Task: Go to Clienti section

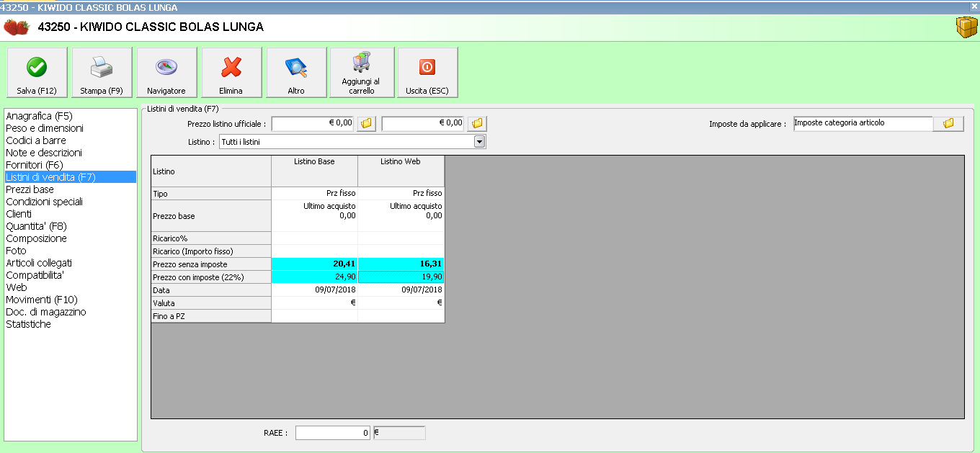Action: [x=71, y=213]
